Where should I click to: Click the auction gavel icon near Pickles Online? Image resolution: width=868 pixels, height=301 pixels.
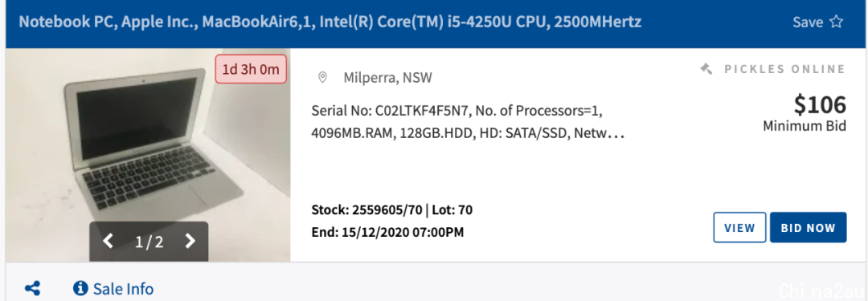706,69
